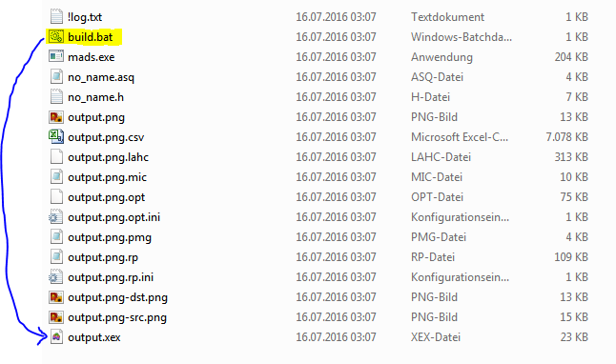616x364 pixels.
Task: Select the !log.txt text document icon
Action: click(x=56, y=16)
